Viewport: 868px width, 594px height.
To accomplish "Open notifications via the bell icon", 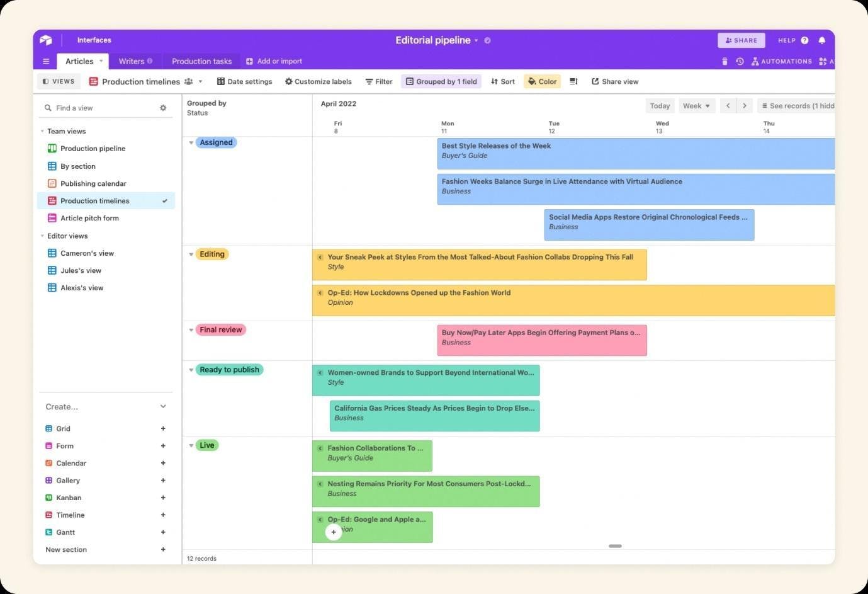I will point(822,40).
